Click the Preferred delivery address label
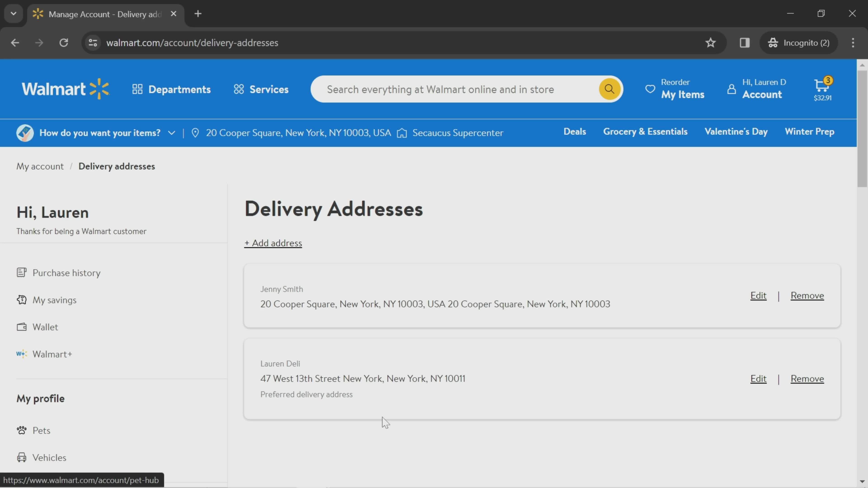 306,394
